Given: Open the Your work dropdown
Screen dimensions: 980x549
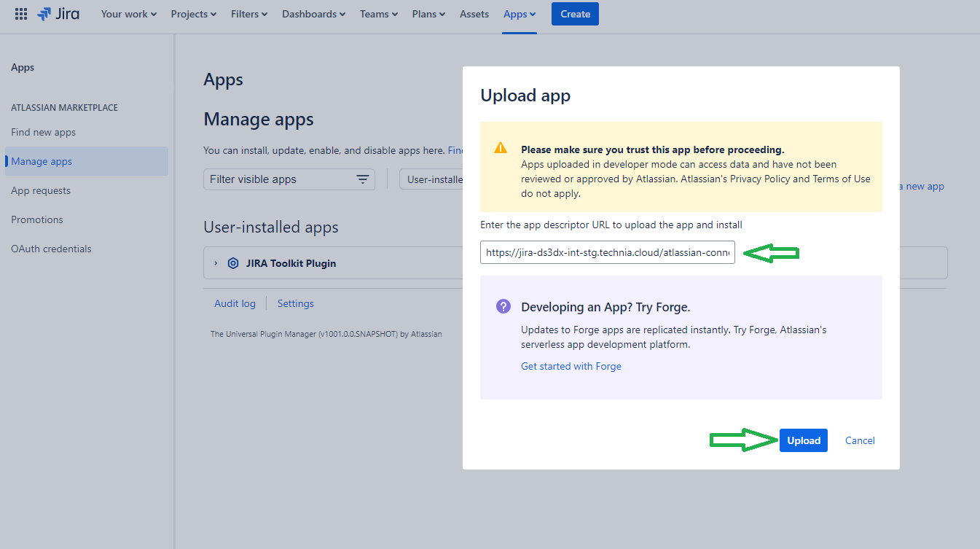Looking at the screenshot, I should (x=128, y=14).
